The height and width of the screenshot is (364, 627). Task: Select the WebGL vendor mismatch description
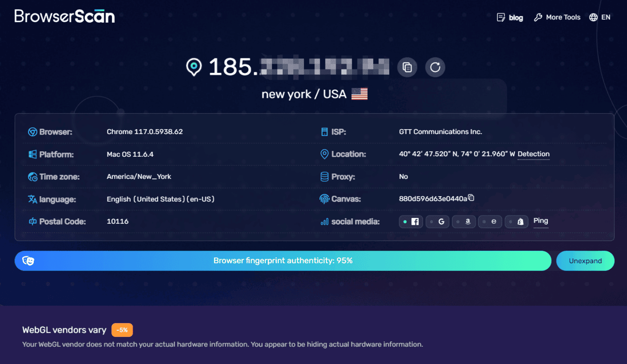coord(222,344)
